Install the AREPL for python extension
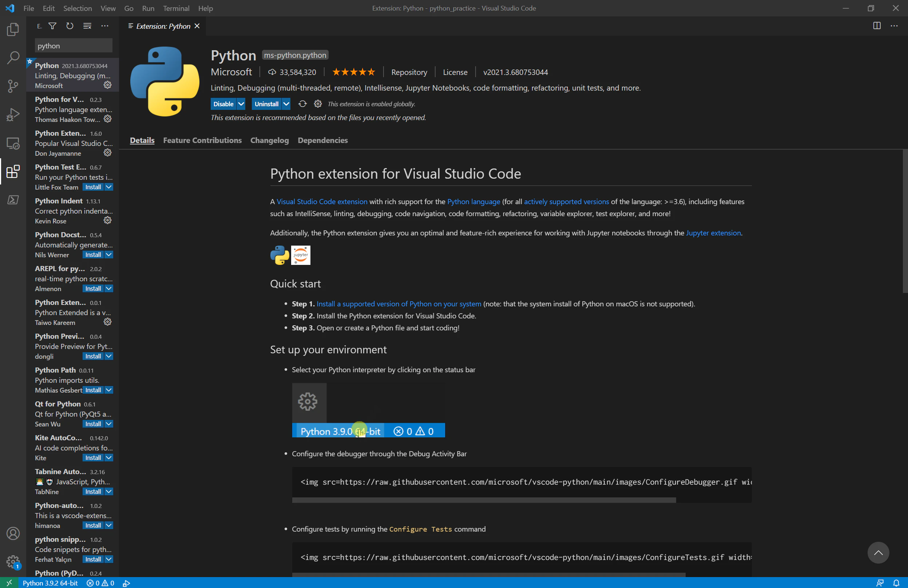 click(x=93, y=289)
